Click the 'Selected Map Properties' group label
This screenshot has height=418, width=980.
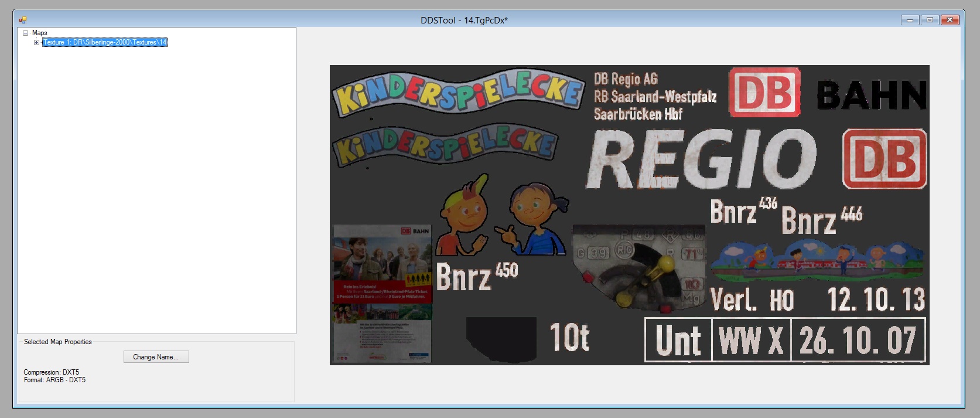(x=58, y=342)
